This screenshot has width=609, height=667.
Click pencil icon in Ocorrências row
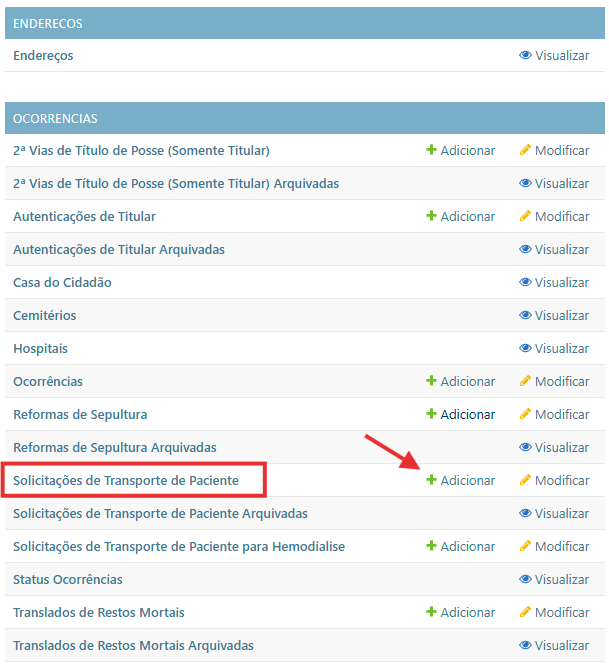click(525, 381)
